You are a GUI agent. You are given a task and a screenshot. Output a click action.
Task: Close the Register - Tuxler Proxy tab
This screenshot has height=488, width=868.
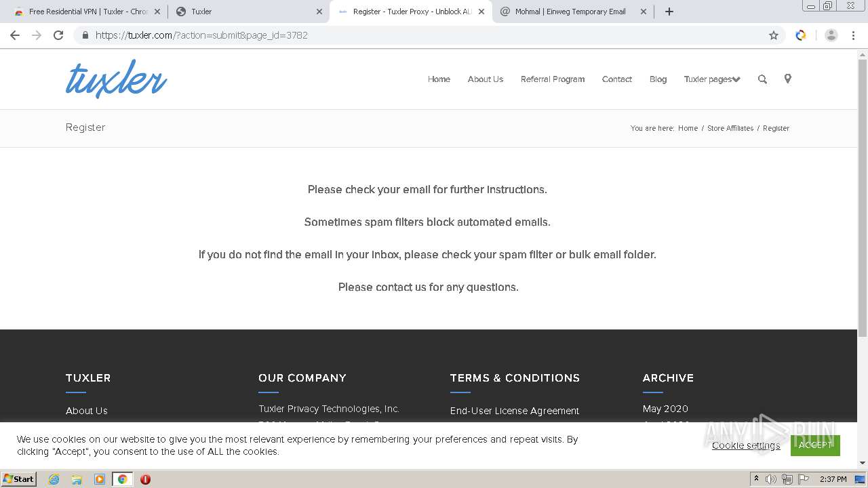pos(481,12)
